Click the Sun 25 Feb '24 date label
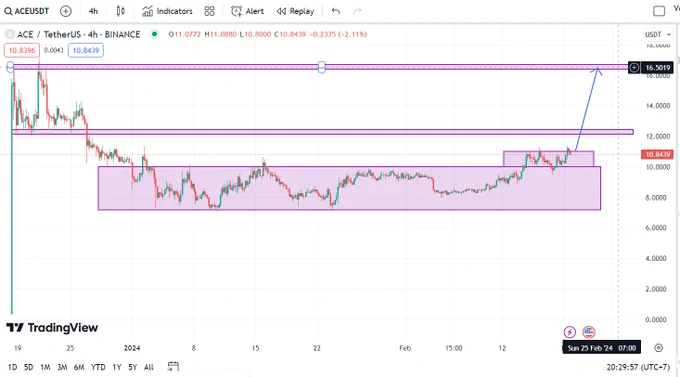 602,348
